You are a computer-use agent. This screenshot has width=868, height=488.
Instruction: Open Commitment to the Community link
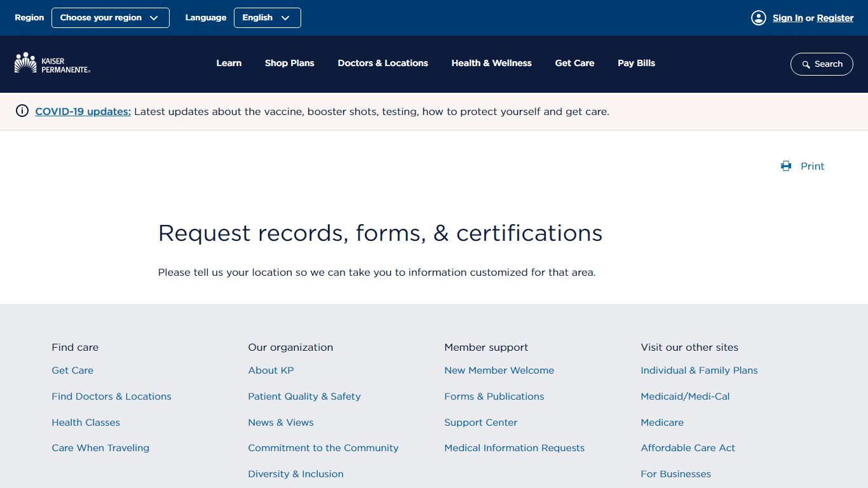[x=323, y=448]
